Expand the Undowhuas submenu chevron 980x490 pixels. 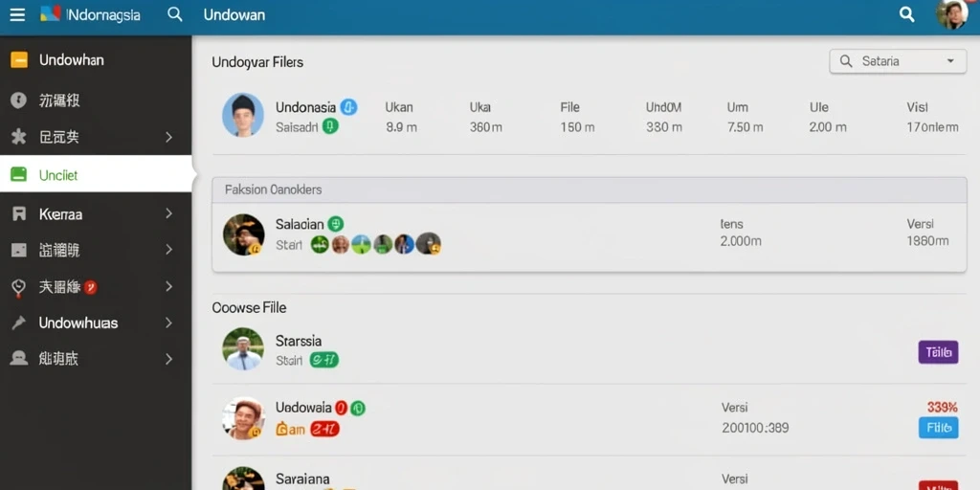tap(168, 323)
